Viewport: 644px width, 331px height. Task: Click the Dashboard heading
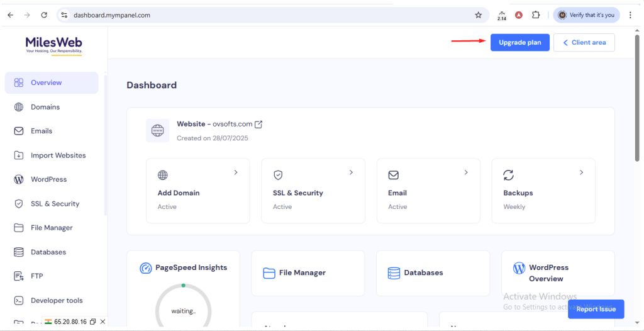tap(152, 85)
